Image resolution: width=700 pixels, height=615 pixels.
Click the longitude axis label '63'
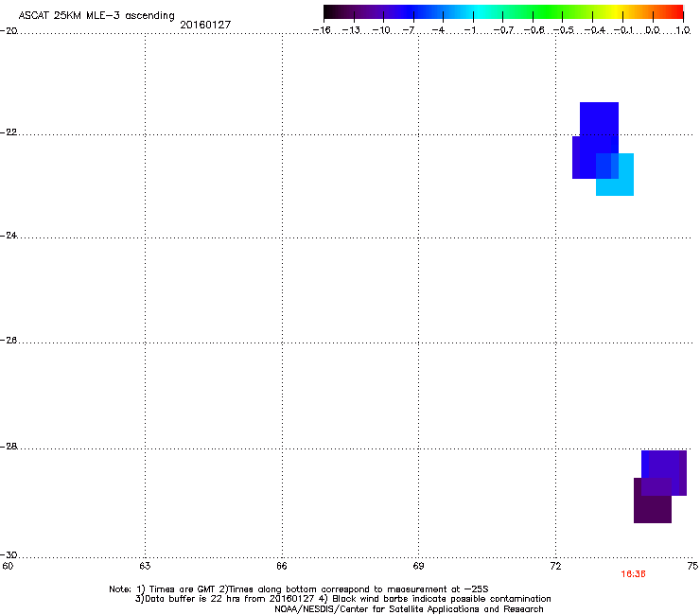[x=145, y=566]
